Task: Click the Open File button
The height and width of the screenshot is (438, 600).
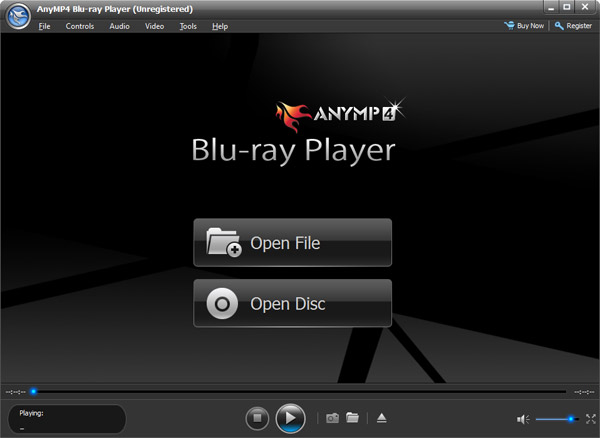Action: coord(293,243)
